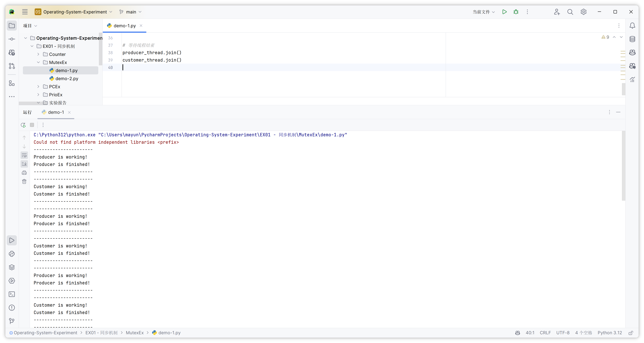
Task: Open the 当前文件 run configuration dropdown
Action: tap(483, 12)
